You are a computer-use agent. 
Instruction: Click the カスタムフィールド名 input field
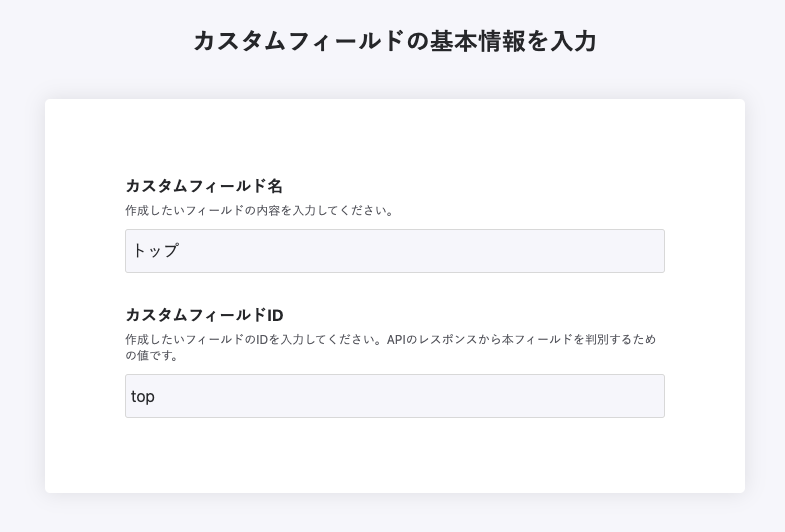point(394,251)
